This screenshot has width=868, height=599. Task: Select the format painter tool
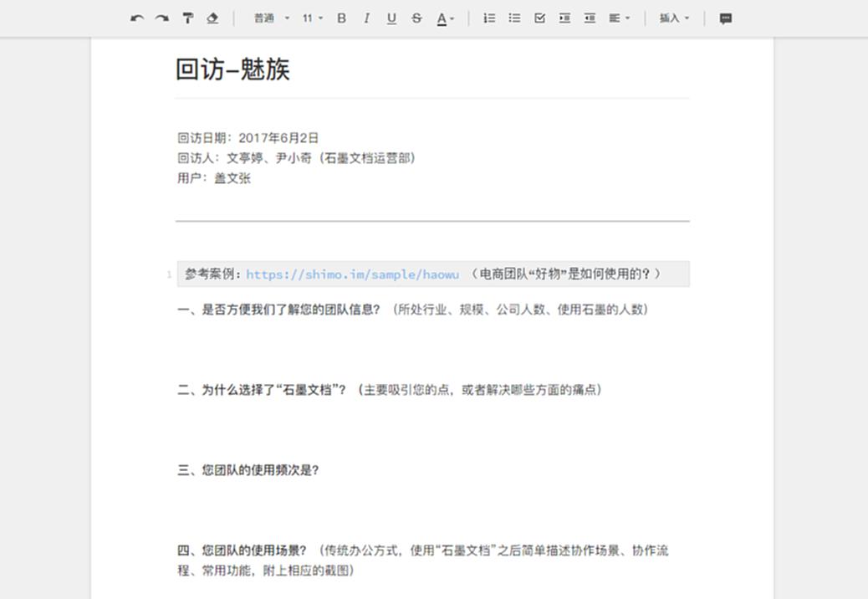click(x=187, y=18)
